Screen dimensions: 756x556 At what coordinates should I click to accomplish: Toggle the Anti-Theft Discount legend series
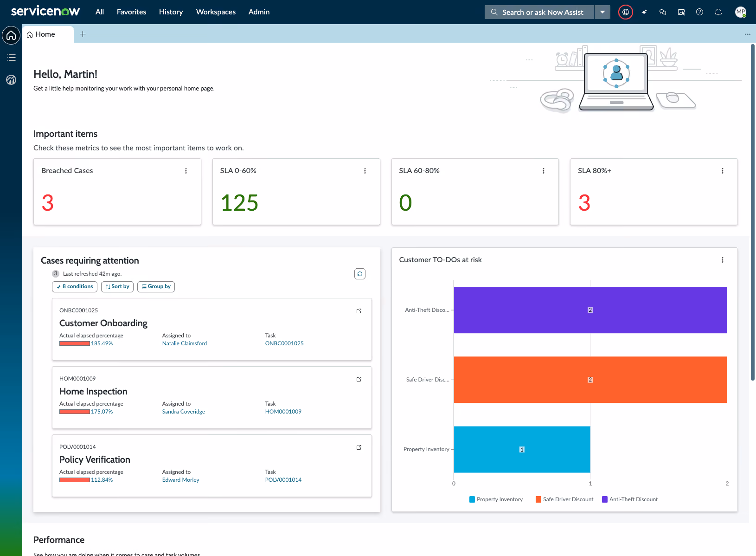tap(630, 499)
